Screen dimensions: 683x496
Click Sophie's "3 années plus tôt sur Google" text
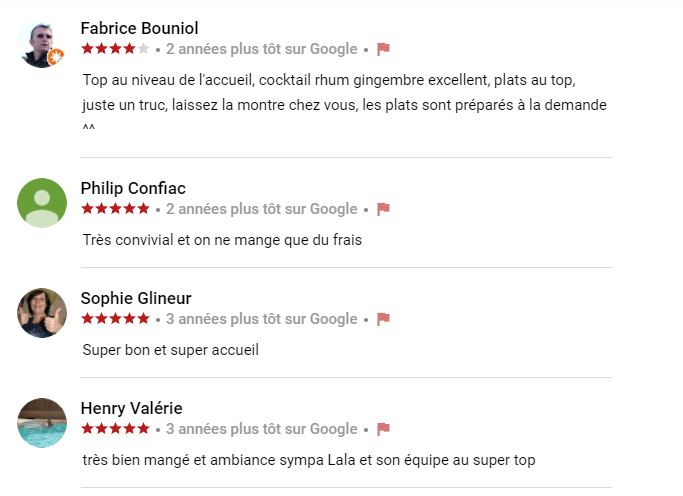[x=261, y=319]
